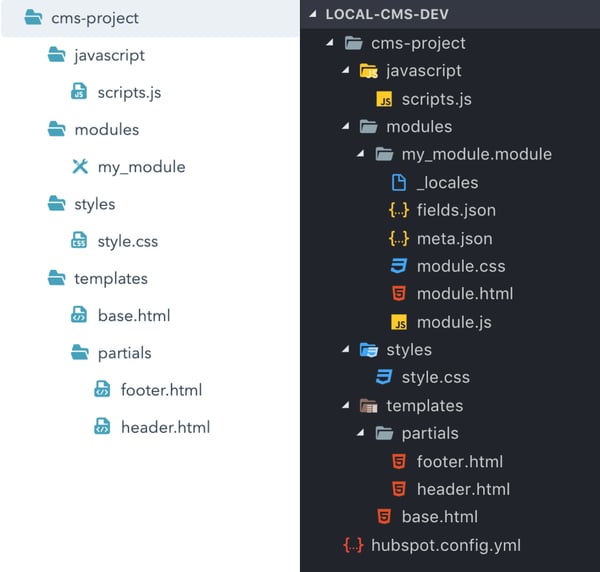This screenshot has width=600, height=572.
Task: Click the yellow JS icon beside module.js
Action: coord(398,322)
